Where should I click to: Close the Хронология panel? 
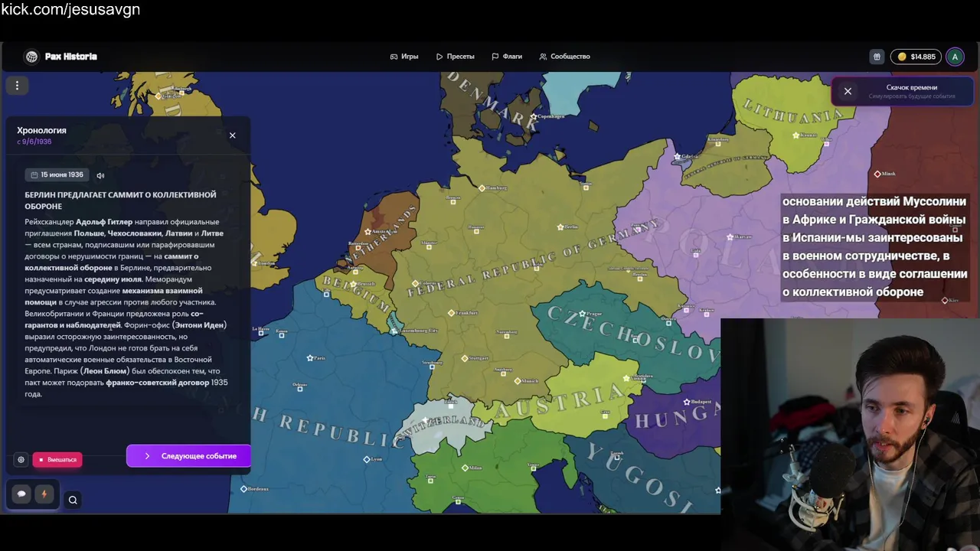tap(233, 135)
